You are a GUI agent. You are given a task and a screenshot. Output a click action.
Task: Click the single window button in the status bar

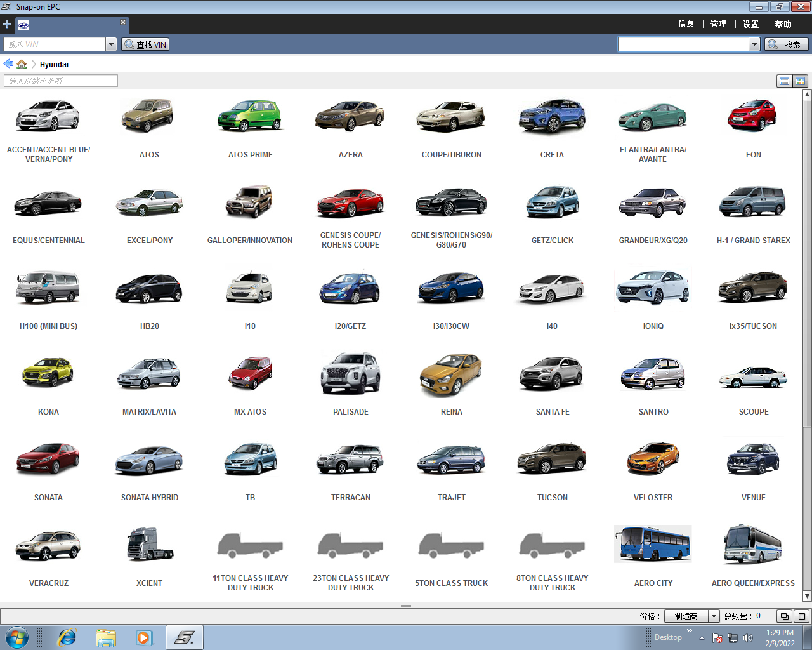[x=802, y=616]
